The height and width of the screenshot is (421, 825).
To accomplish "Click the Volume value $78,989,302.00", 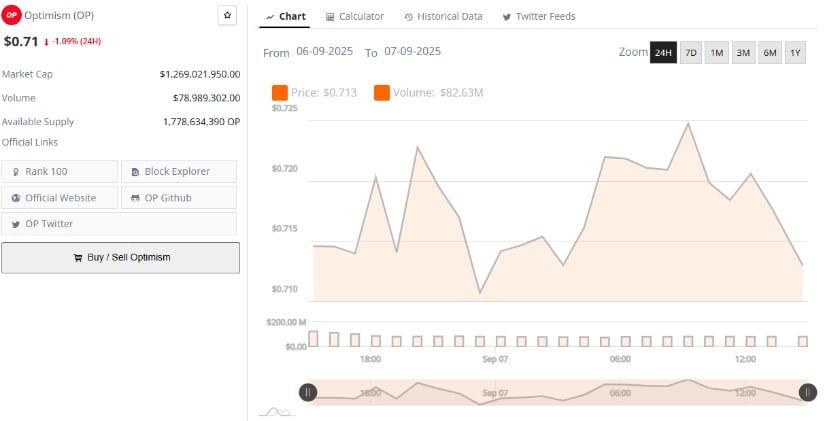I will pos(206,98).
